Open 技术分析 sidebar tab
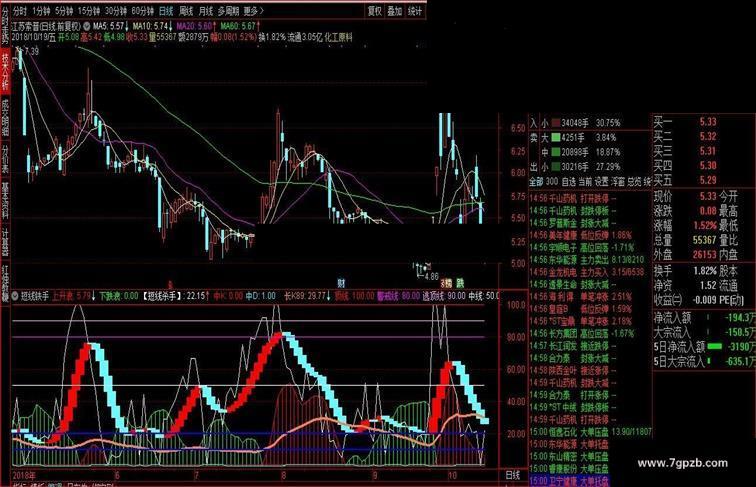The image size is (756, 487). 5,71
